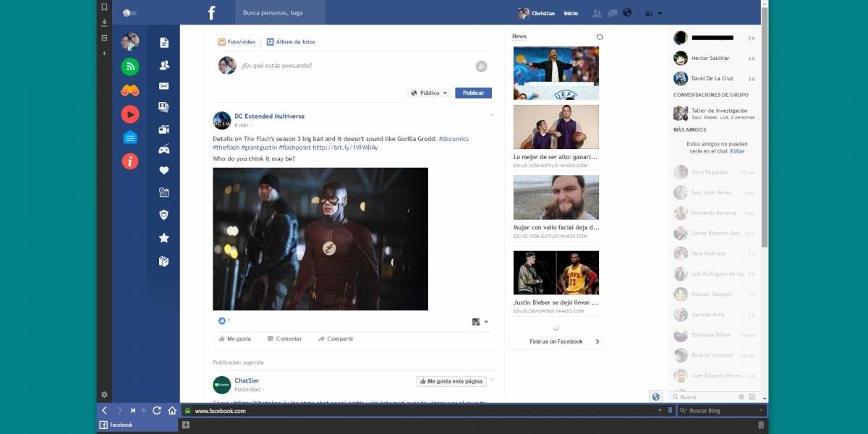Screen dimensions: 868x434
Task: Open the red info sidebar shortcut
Action: (130, 161)
